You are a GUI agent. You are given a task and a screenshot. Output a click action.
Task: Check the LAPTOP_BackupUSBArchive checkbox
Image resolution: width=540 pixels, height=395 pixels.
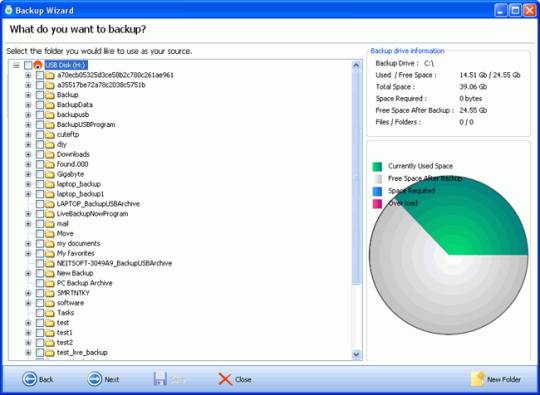40,204
